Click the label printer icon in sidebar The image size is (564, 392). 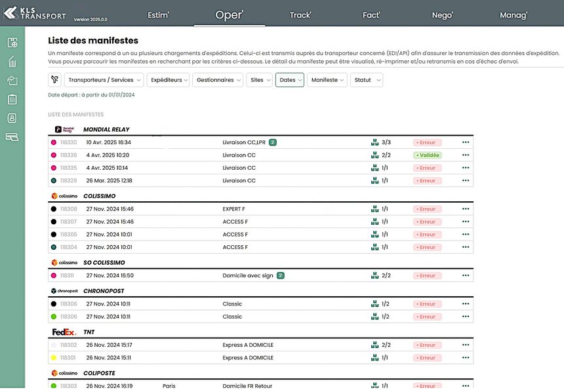point(12,137)
